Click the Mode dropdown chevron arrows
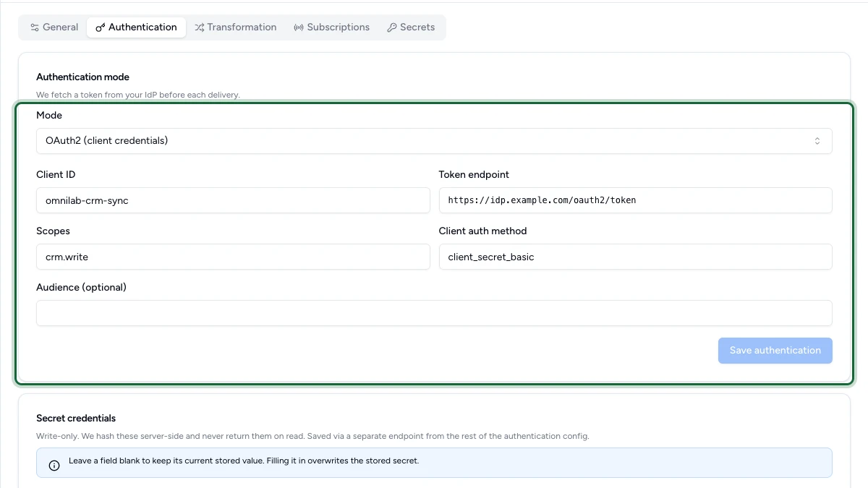Viewport: 868px width, 488px height. pos(817,141)
